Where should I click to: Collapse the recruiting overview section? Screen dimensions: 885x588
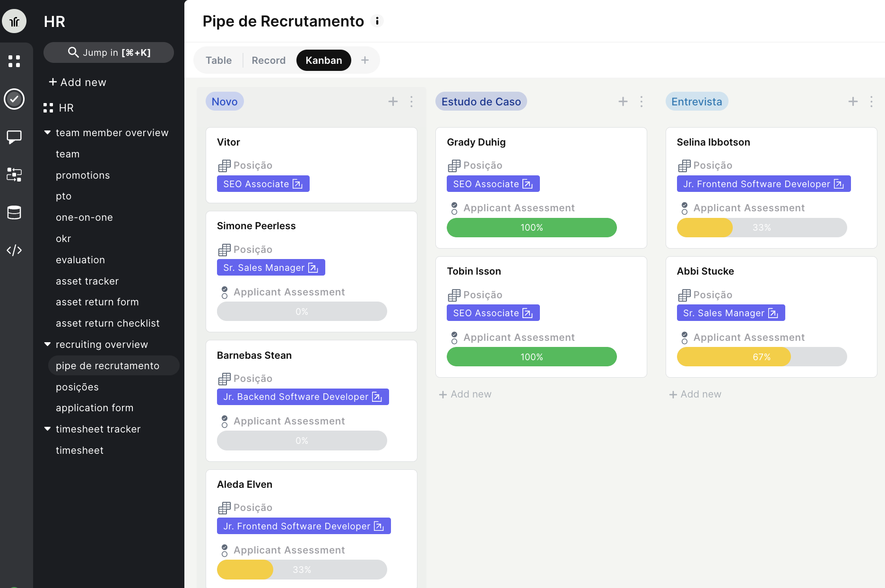(x=47, y=345)
